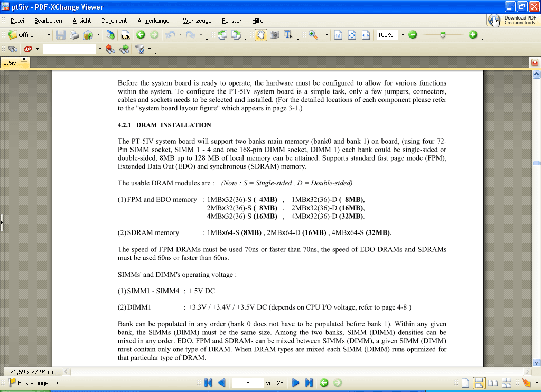Run OCR on the document
Image resolution: width=541 pixels, height=392 pixels.
(x=126, y=35)
